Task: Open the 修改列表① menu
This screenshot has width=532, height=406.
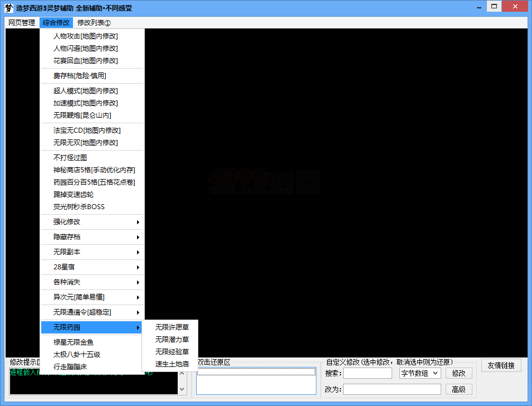Action: coord(94,23)
